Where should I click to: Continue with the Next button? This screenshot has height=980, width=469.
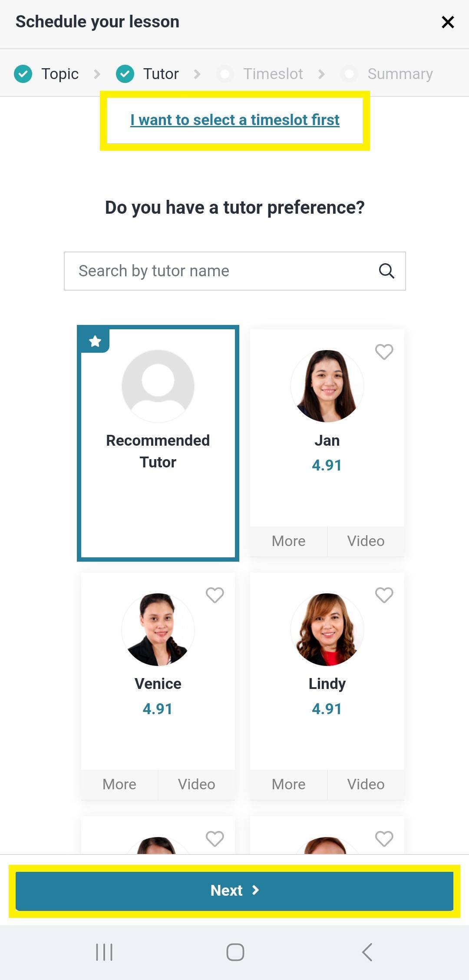(x=234, y=891)
